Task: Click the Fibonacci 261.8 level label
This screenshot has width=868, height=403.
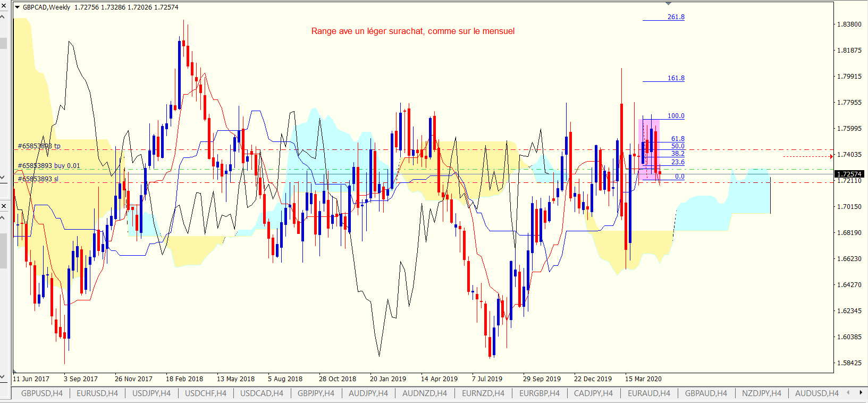Action: (676, 17)
